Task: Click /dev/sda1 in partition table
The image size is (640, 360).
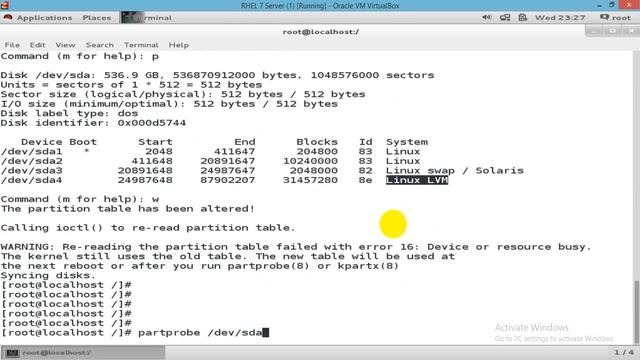Action: [x=31, y=151]
